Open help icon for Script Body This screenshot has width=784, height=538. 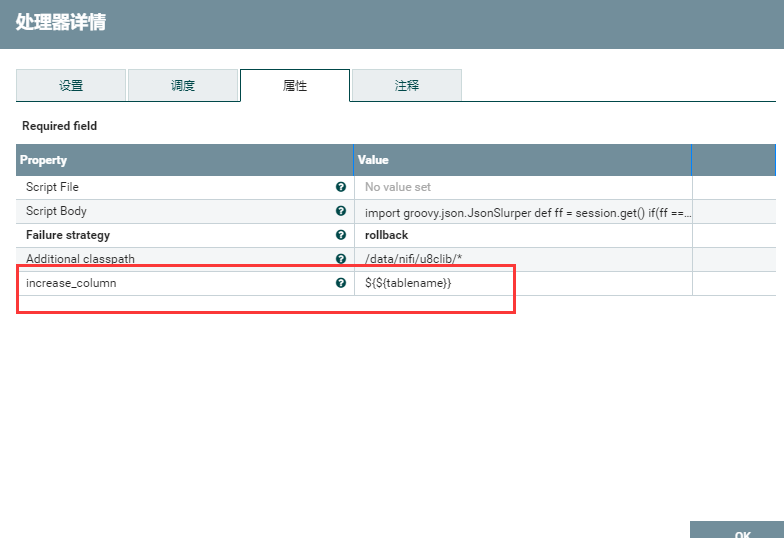341,211
